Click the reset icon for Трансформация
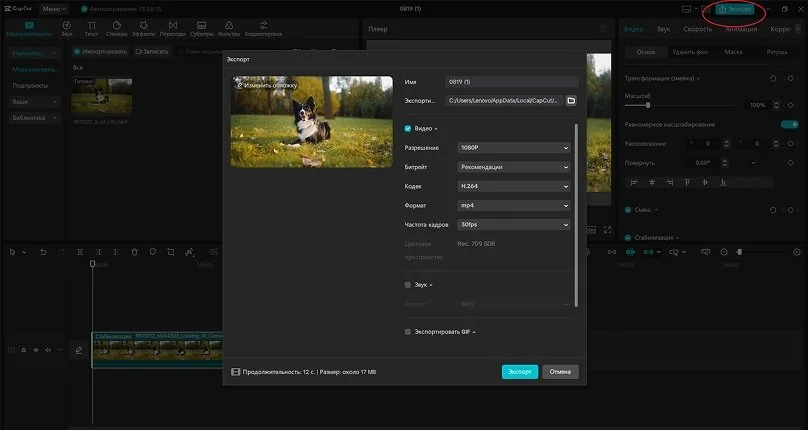This screenshot has height=430, width=808. click(x=773, y=78)
